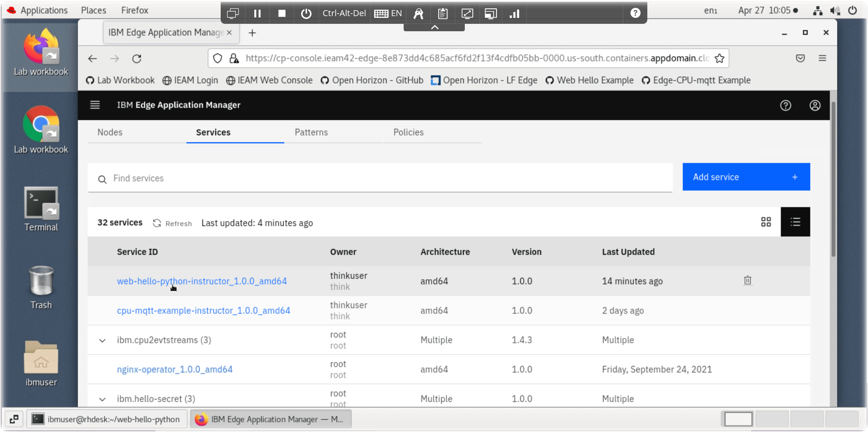Open a new browser tab
Image resolution: width=868 pixels, height=432 pixels.
pyautogui.click(x=252, y=33)
